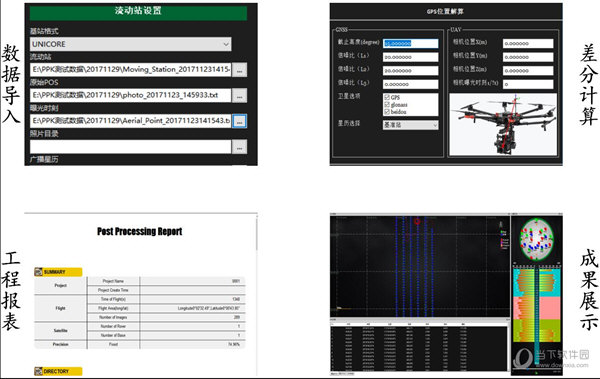The image size is (600, 379).
Task: Select the Number of Rover cell
Action: 113,326
